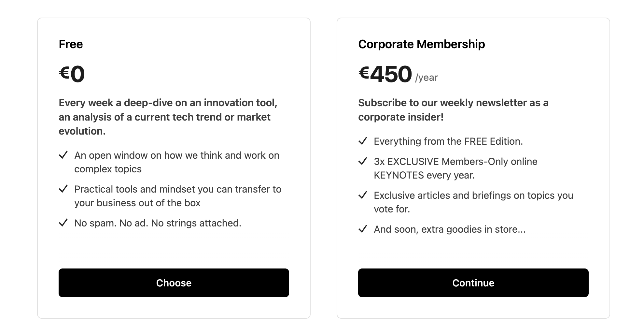Image resolution: width=644 pixels, height=333 pixels.
Task: Click the Continue button for Corporate Membership
Action: point(473,282)
